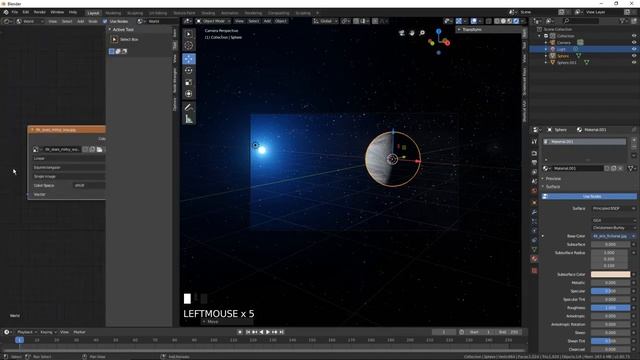Image resolution: width=640 pixels, height=360 pixels.
Task: Open the Modifiers wrench properties tab
Action: point(534,212)
